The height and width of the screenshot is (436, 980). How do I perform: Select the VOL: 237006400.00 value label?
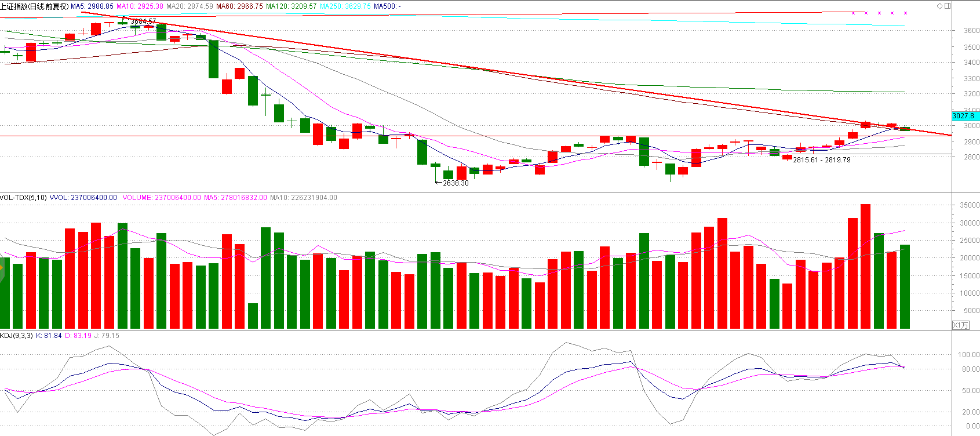83,198
